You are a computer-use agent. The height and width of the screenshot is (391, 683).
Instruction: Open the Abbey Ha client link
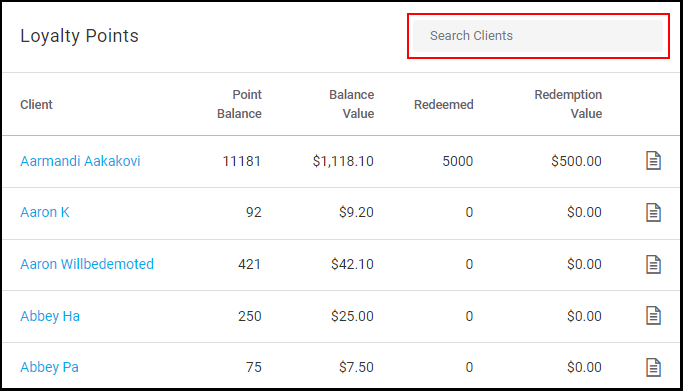click(x=50, y=316)
